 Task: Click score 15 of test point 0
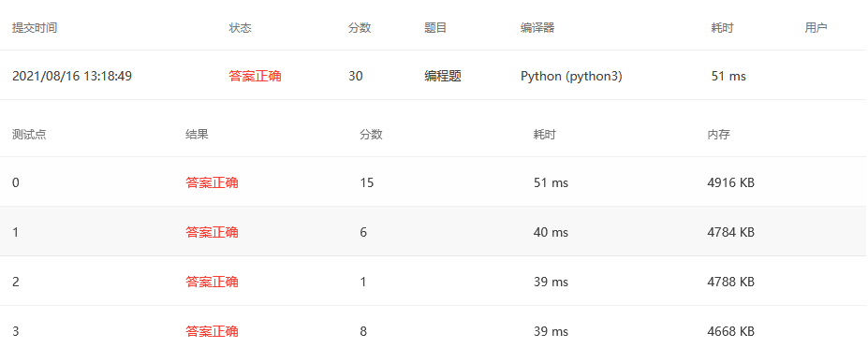tap(366, 182)
